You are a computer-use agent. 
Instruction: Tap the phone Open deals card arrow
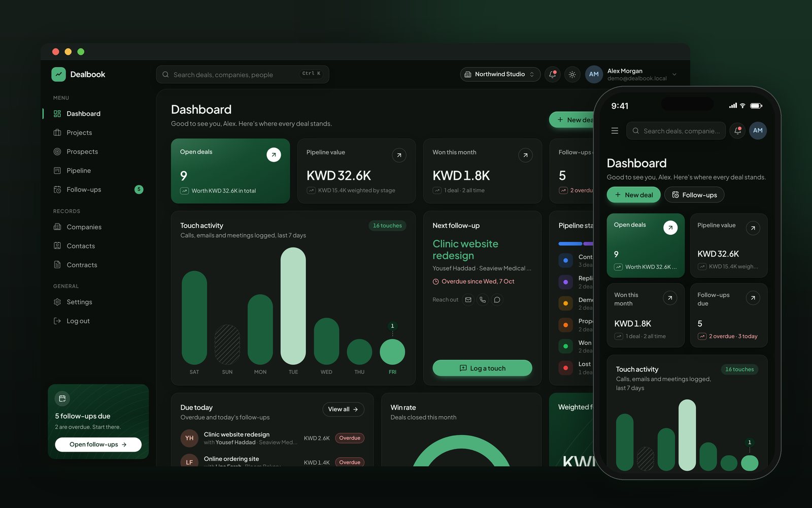[x=670, y=228]
